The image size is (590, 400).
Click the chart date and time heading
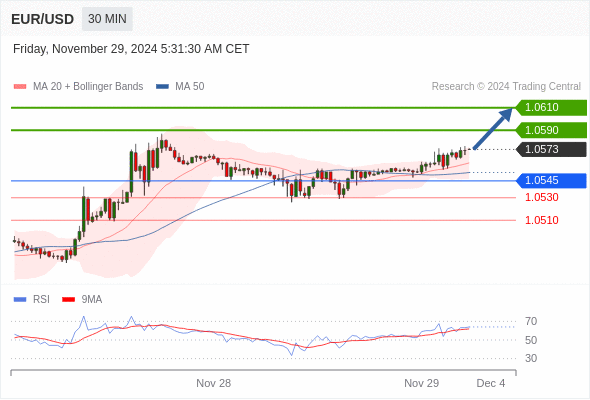point(131,49)
